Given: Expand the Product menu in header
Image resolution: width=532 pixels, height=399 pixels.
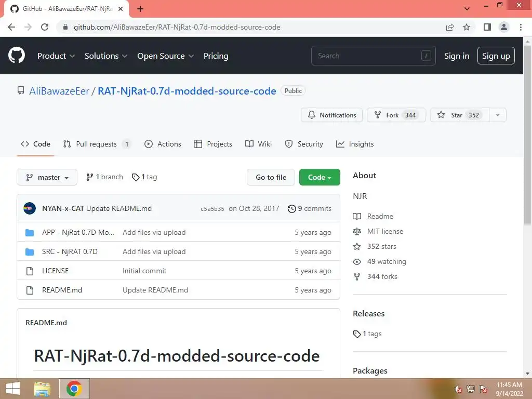Looking at the screenshot, I should pos(56,56).
